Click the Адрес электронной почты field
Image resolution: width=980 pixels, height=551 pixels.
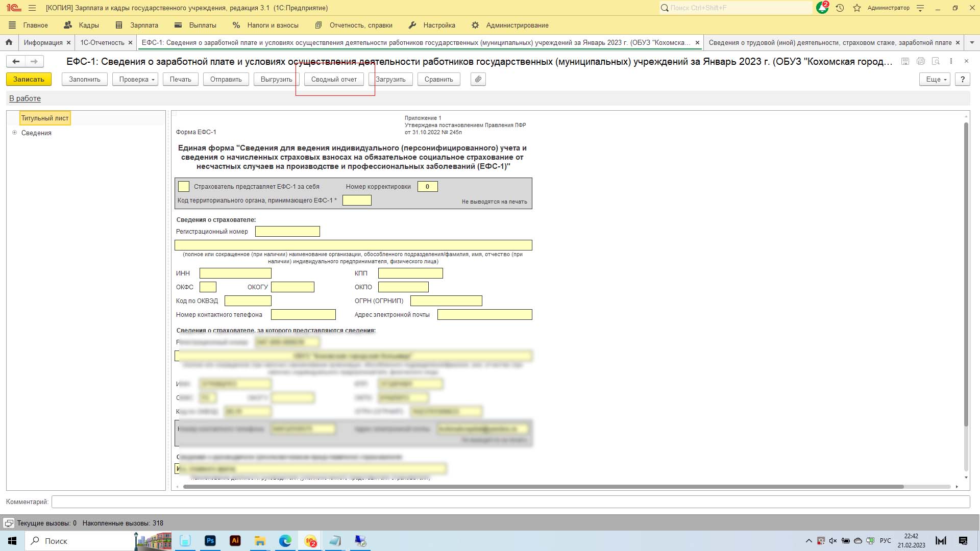[484, 314]
